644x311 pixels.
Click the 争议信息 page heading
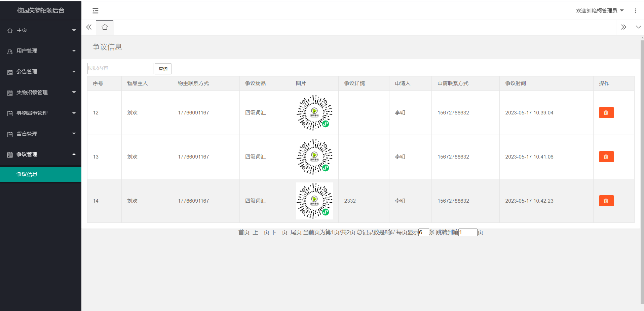tap(107, 47)
